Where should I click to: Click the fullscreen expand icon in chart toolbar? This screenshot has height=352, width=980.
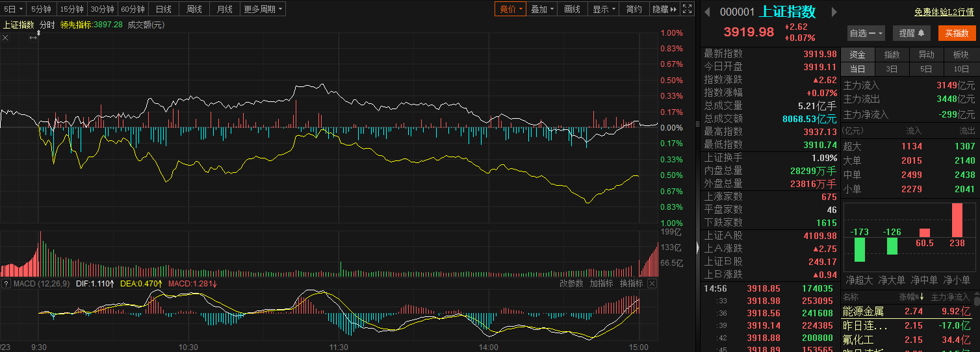[688, 9]
